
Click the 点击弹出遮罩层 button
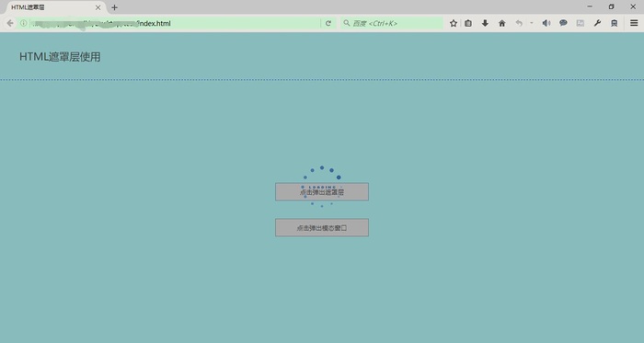322,192
